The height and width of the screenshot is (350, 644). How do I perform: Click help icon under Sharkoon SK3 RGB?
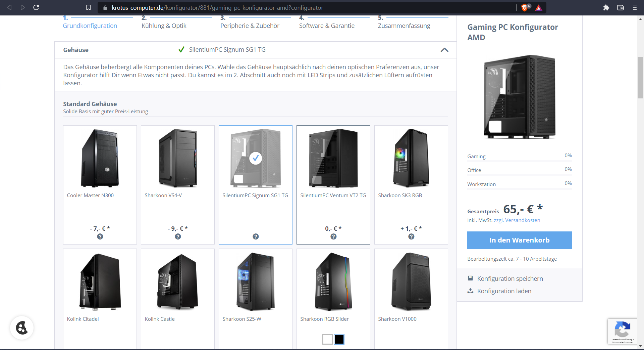click(411, 236)
